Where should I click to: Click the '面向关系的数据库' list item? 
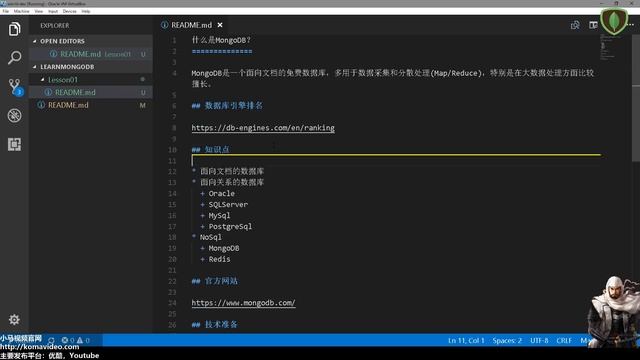232,182
